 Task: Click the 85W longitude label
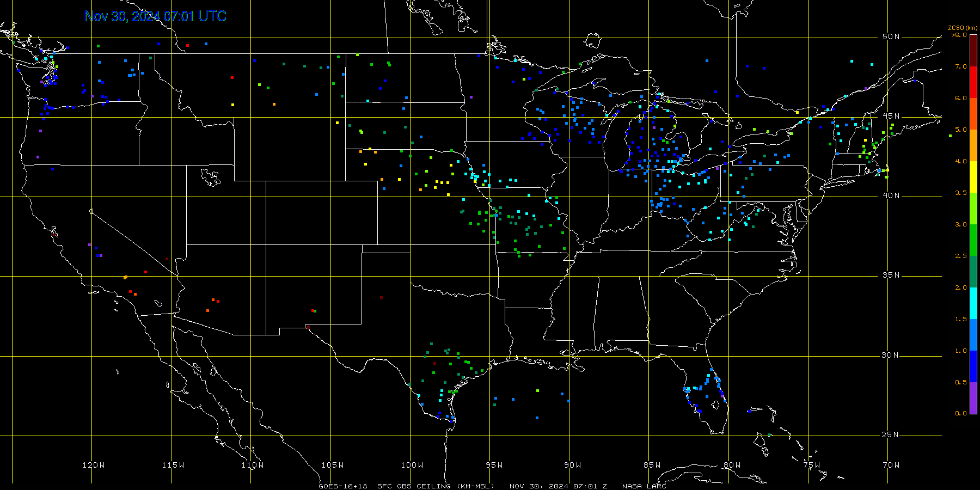pos(652,465)
